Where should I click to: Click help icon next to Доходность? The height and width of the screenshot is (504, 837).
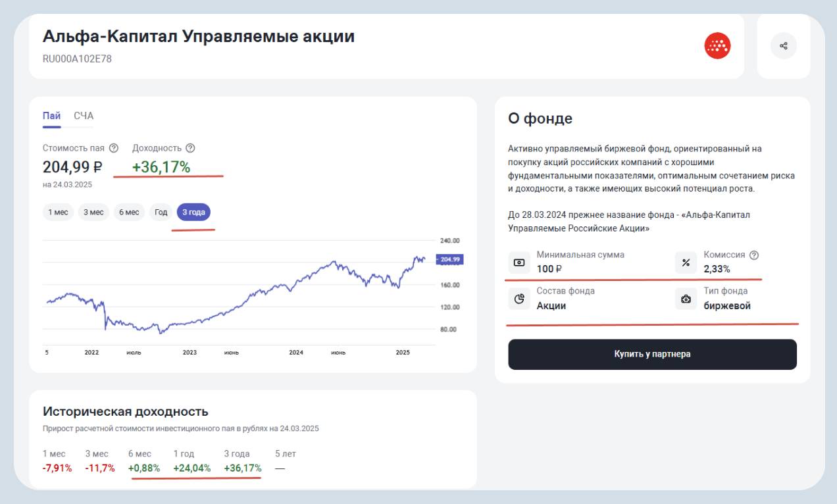pyautogui.click(x=190, y=148)
